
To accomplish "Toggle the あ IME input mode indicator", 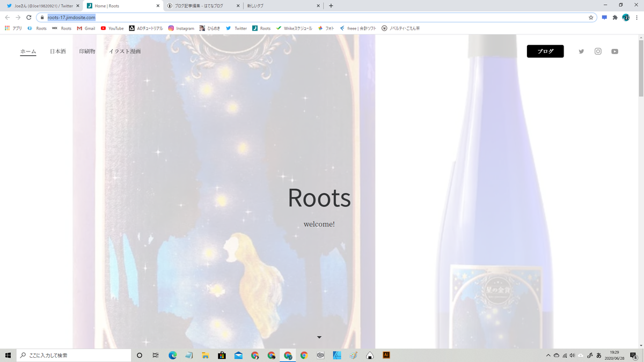I will [x=598, y=355].
